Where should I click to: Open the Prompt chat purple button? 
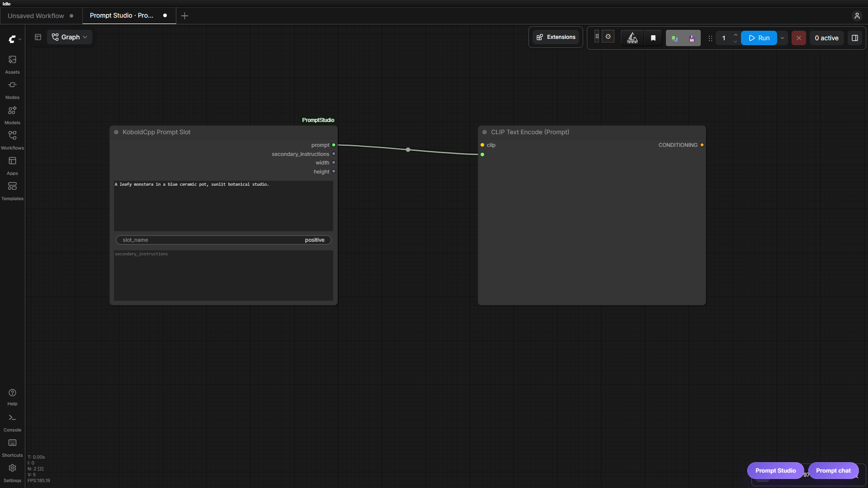click(x=833, y=470)
